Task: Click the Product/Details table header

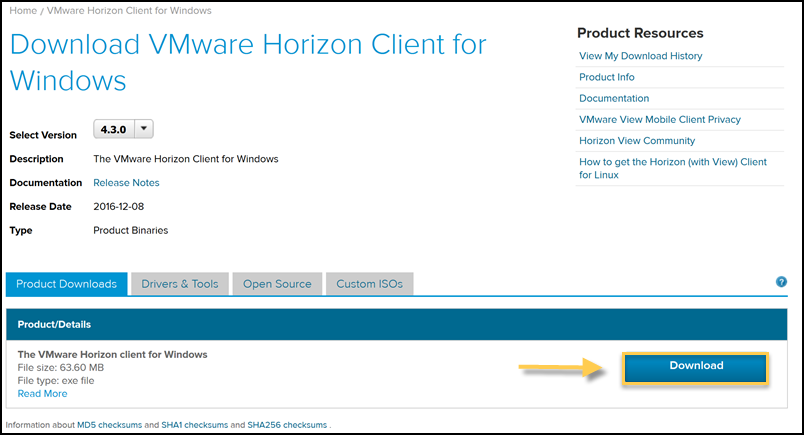Action: [x=396, y=324]
